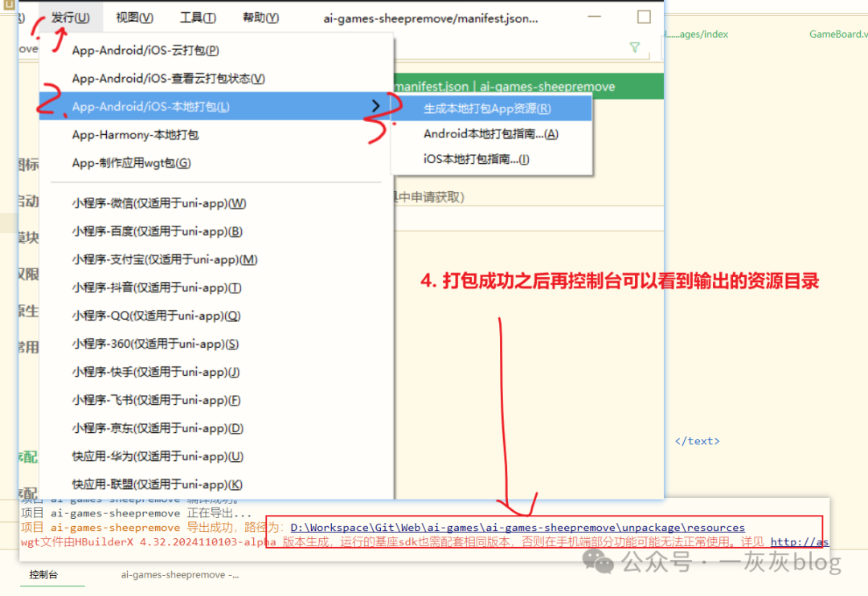Screen dimensions: 868x596
Task: Expand App-Android/iOS-本地打包 submenu arrow
Action: (x=375, y=106)
